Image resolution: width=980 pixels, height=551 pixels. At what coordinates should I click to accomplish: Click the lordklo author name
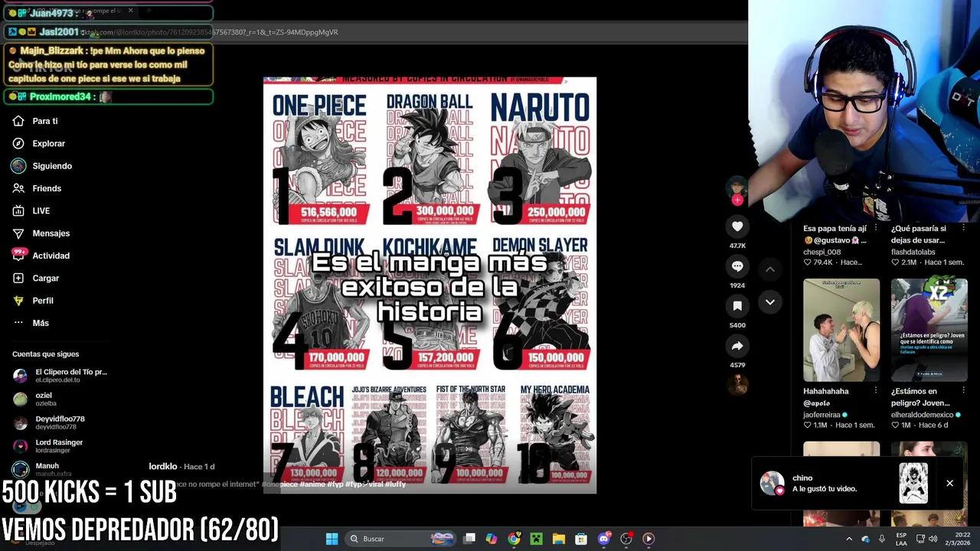163,466
